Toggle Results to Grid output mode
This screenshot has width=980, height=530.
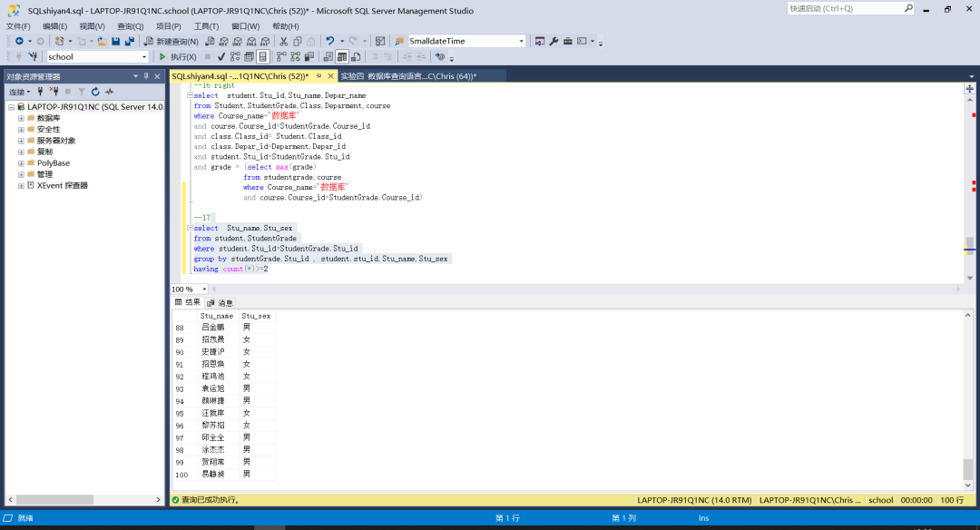click(341, 57)
